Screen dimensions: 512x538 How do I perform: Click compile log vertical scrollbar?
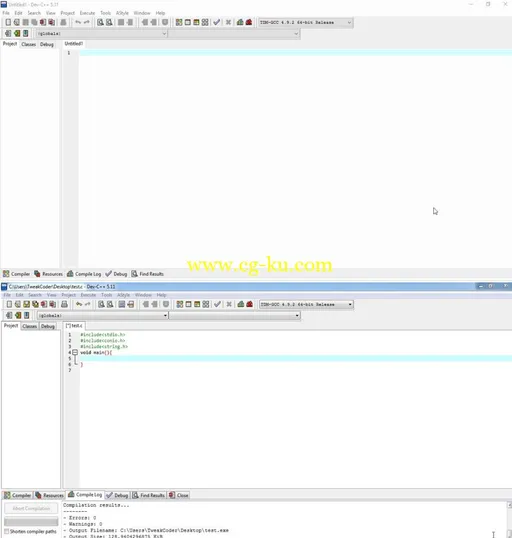pyautogui.click(x=509, y=519)
